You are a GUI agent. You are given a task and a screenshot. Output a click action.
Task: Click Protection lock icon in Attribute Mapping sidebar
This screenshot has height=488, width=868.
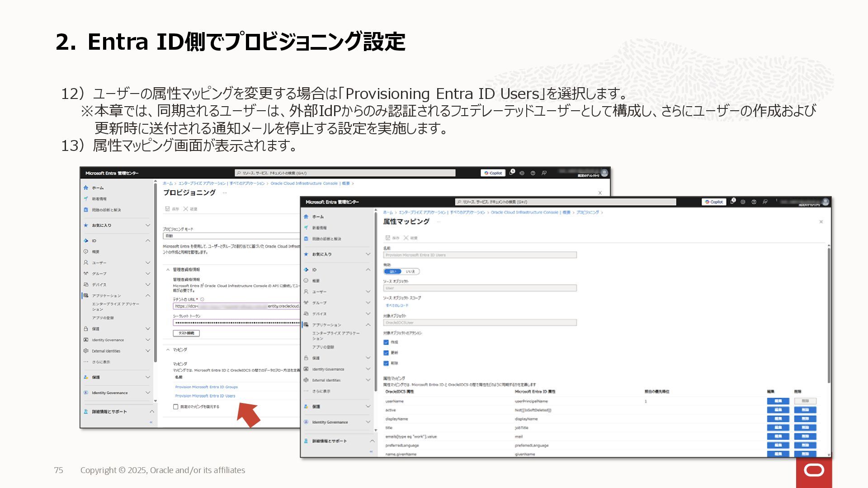tap(306, 358)
